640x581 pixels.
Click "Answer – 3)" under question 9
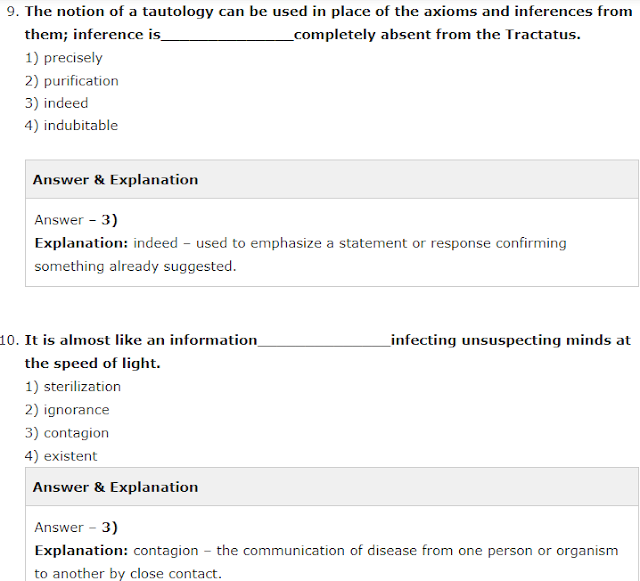click(77, 220)
